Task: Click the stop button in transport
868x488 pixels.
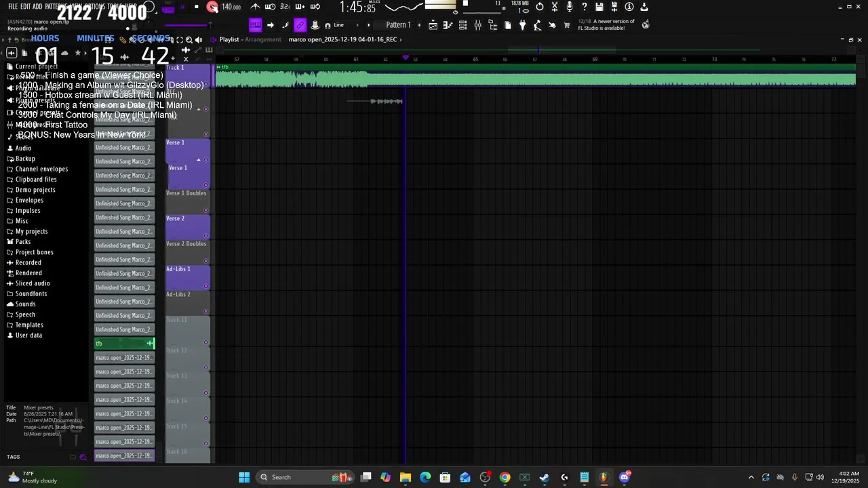Action: (197, 7)
